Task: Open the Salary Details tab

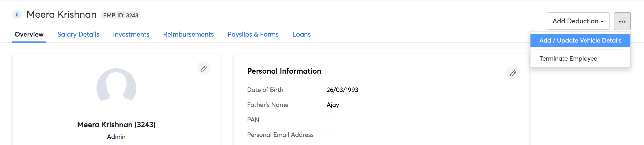Action: pos(78,34)
